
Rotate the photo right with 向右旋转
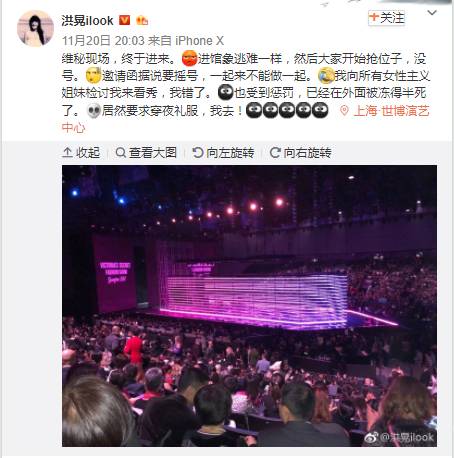click(301, 153)
